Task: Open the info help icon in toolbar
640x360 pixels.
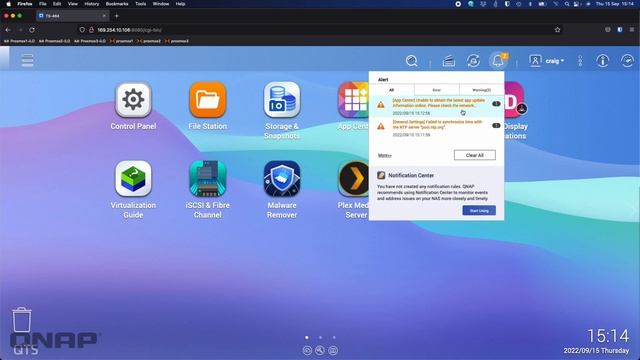Action: (602, 61)
